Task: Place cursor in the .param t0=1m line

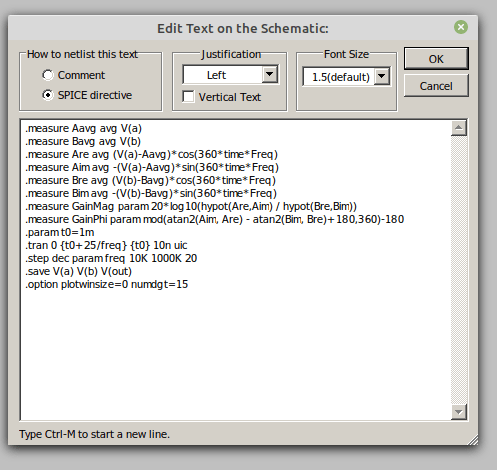Action: (60, 232)
